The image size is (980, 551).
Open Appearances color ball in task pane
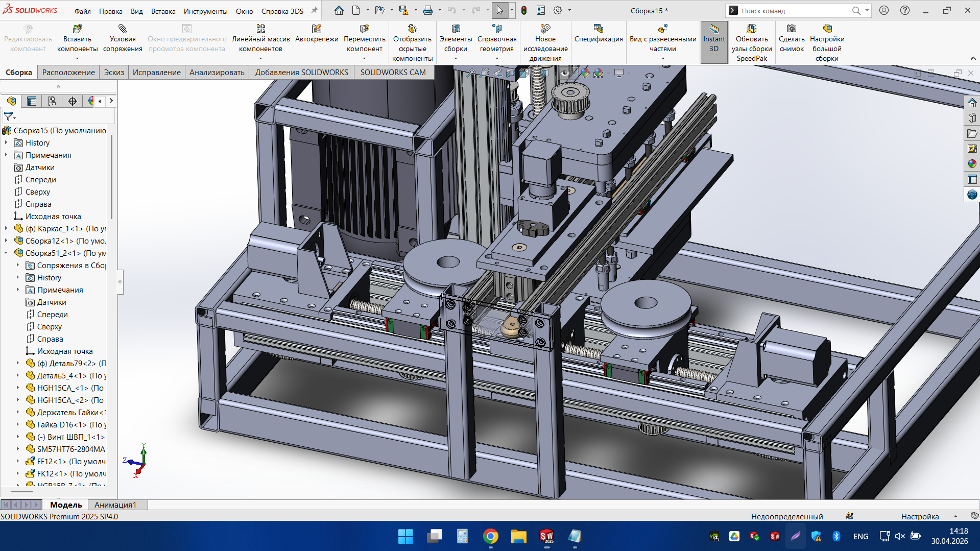(x=972, y=164)
